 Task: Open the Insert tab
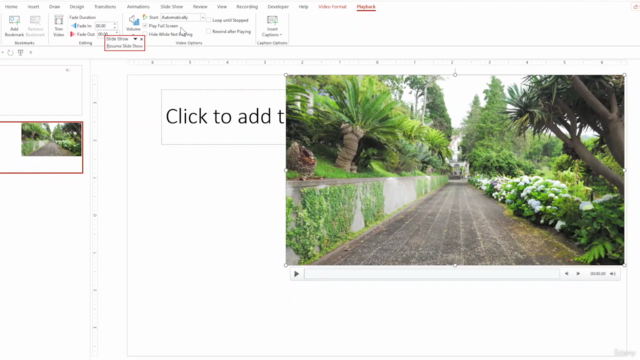click(x=33, y=7)
